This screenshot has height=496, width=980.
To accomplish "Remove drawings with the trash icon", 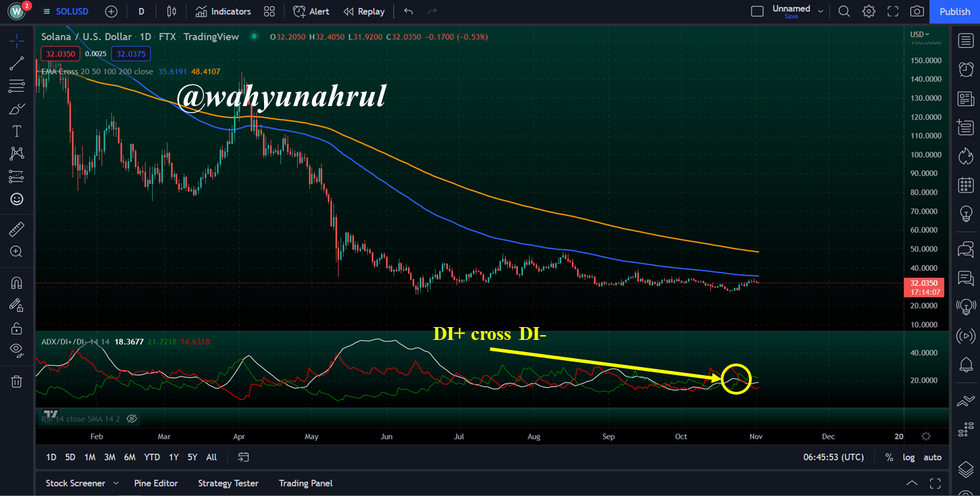I will point(17,381).
